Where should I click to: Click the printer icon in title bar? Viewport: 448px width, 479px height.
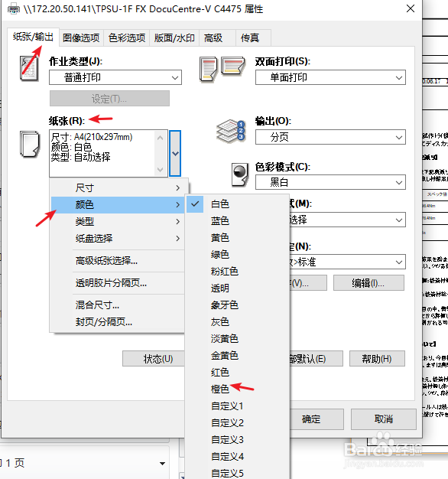(14, 9)
